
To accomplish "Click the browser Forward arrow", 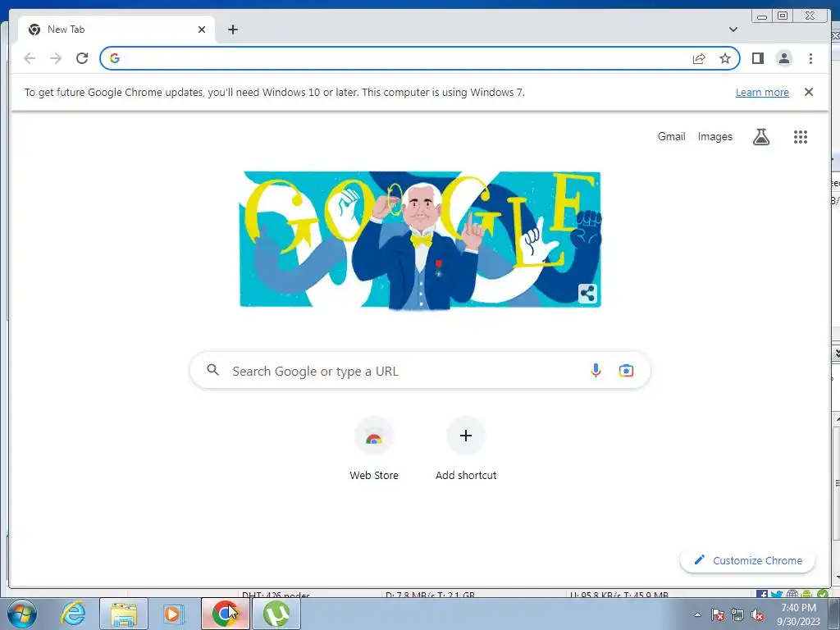I will [x=56, y=58].
